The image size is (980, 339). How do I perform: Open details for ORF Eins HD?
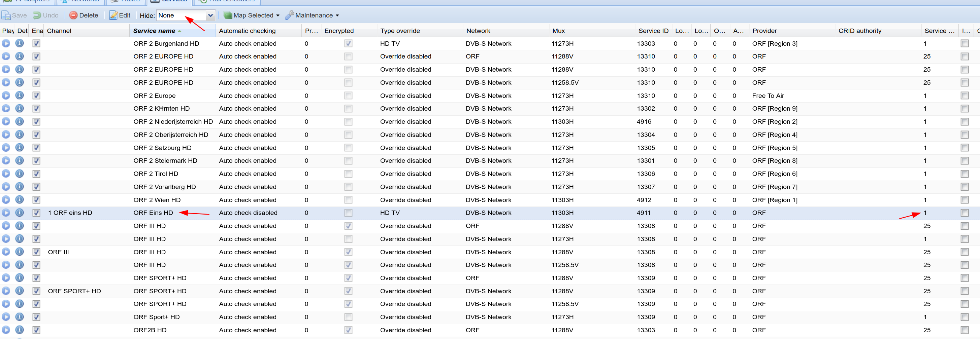20,213
